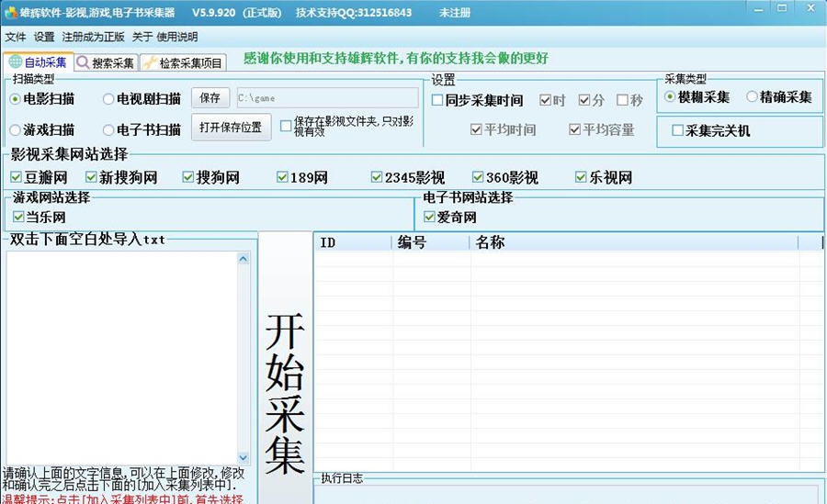827x504 pixels.
Task: Select the 电子书扫描 radio button
Action: (x=142, y=129)
